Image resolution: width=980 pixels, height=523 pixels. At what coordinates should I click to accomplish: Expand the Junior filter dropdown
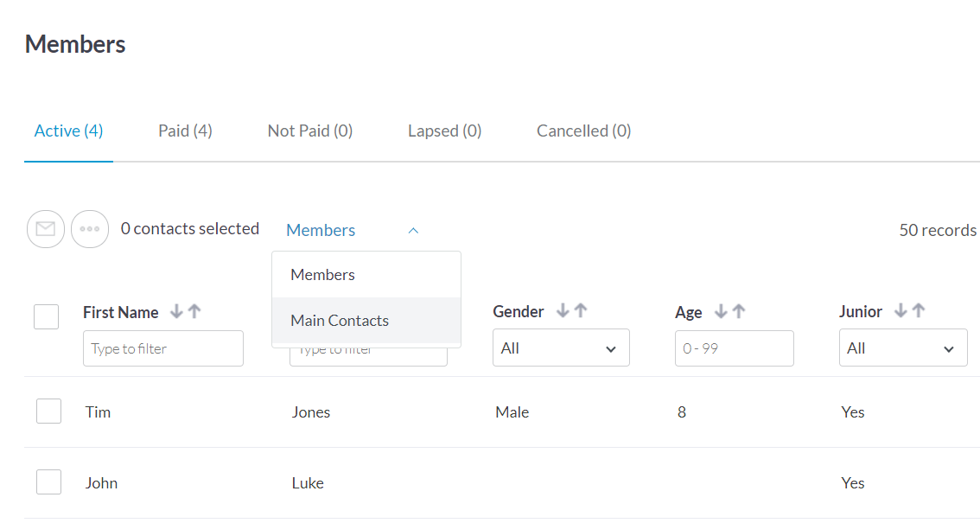point(902,348)
